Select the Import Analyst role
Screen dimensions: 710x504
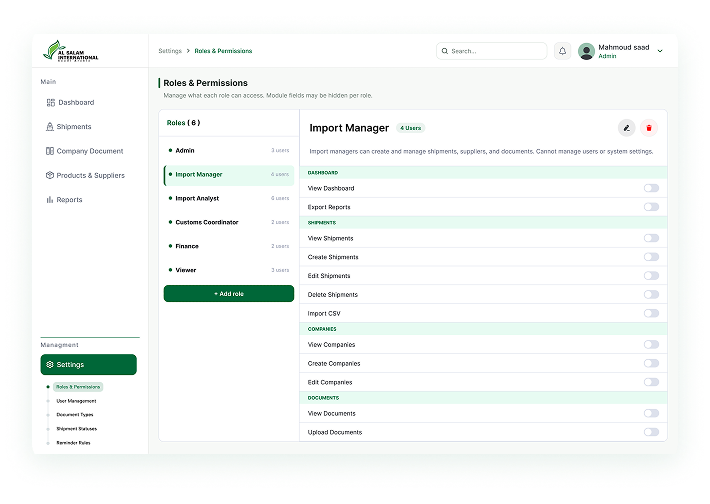[x=229, y=198]
